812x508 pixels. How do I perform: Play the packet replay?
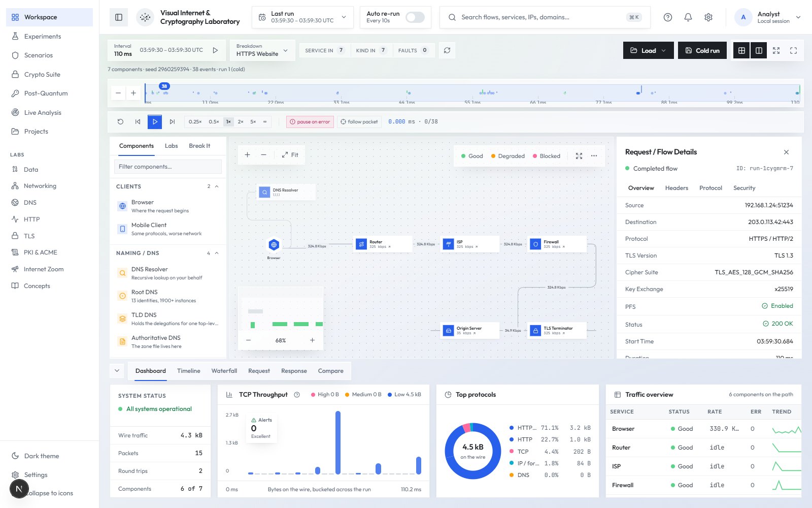(155, 122)
